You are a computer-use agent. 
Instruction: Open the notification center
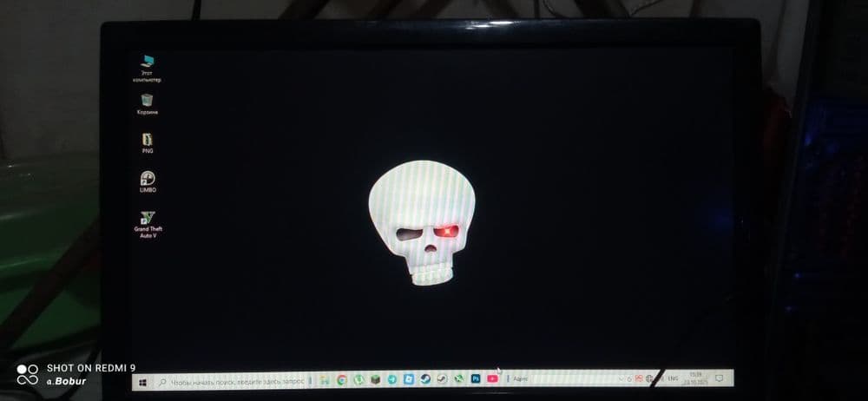(719, 378)
